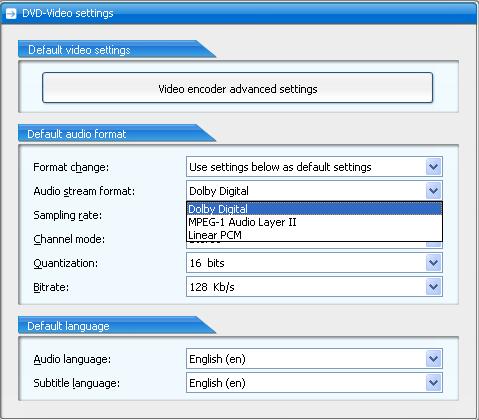Click the 128 Kb/s bitrate field

306,287
